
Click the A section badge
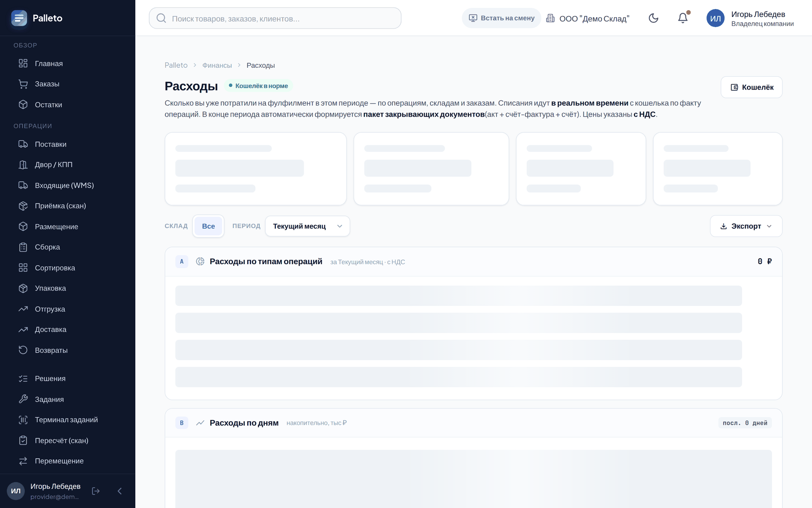[x=182, y=262]
